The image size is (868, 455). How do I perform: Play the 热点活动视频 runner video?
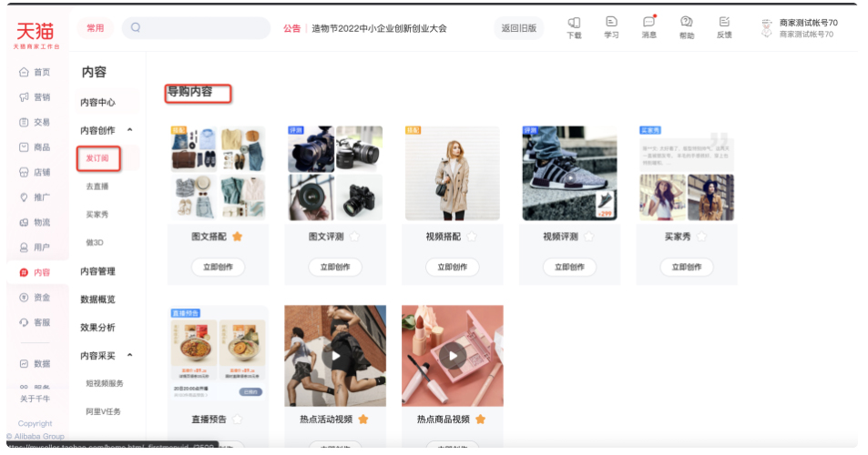click(x=335, y=356)
